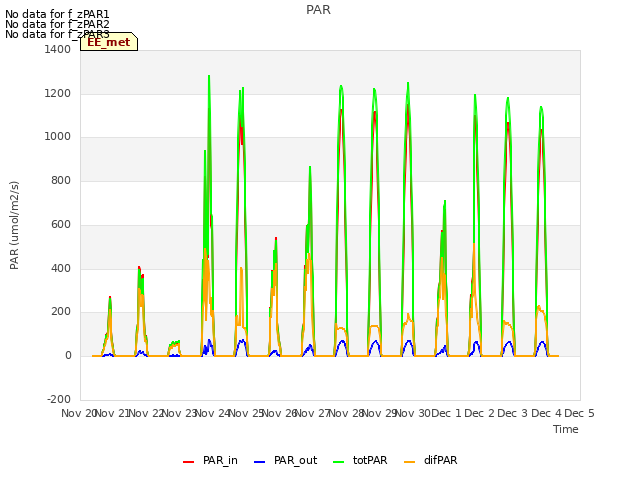Click the difPAR legend entry
Viewport: 640px width, 480px height.
431,460
